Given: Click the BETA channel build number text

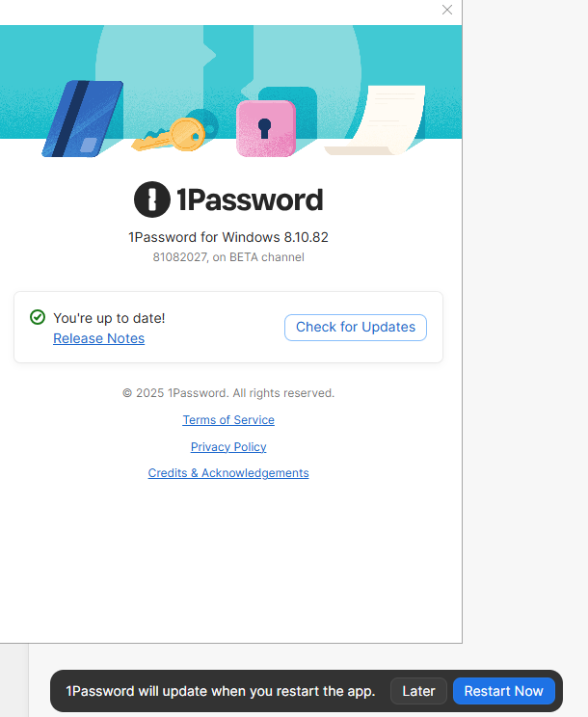Looking at the screenshot, I should click(228, 257).
